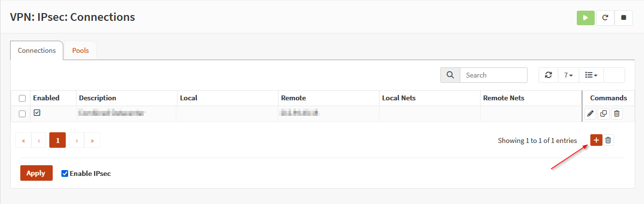Viewport: 644px width, 204px height.
Task: Expand the column visibility list dropdown
Action: click(x=591, y=75)
